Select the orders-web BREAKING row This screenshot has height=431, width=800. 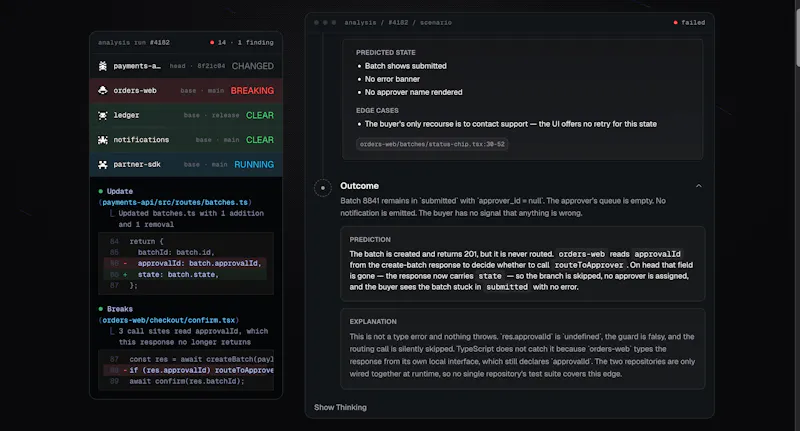coord(186,90)
